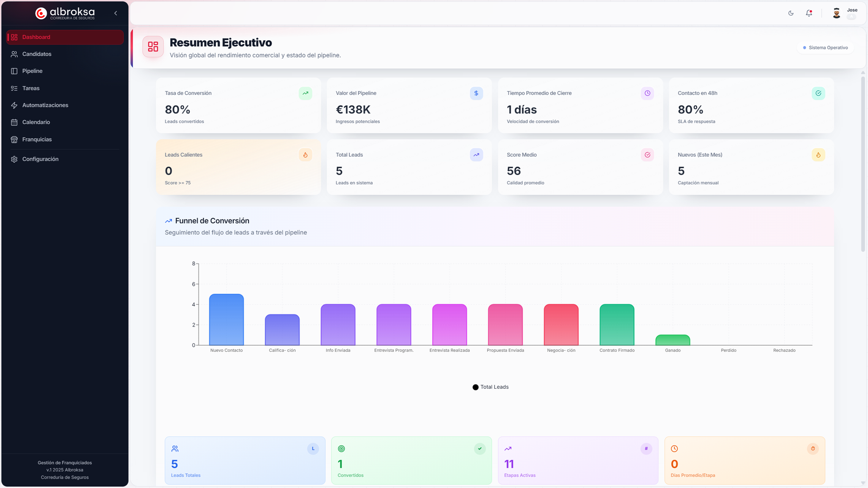Click the dollar icon on Valor del Pipeline
Viewport: 868px width, 488px height.
[476, 93]
